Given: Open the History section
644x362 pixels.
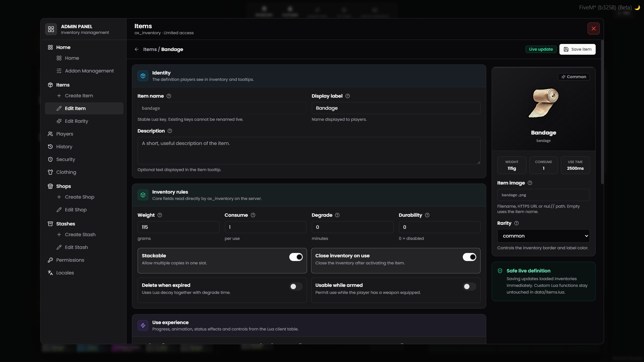Looking at the screenshot, I should click(84, 147).
